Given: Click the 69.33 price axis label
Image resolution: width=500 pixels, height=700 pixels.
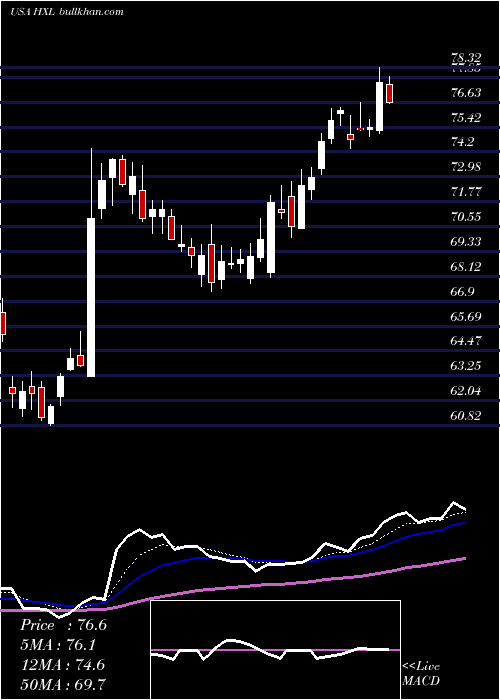Looking at the screenshot, I should (466, 242).
